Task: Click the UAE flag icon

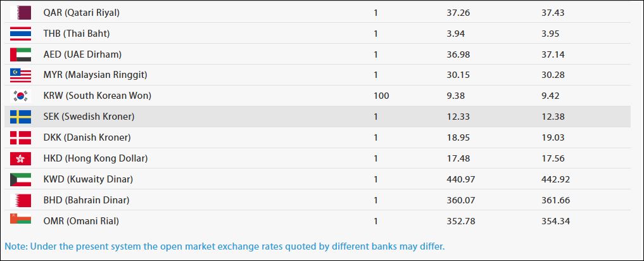Action: 20,54
